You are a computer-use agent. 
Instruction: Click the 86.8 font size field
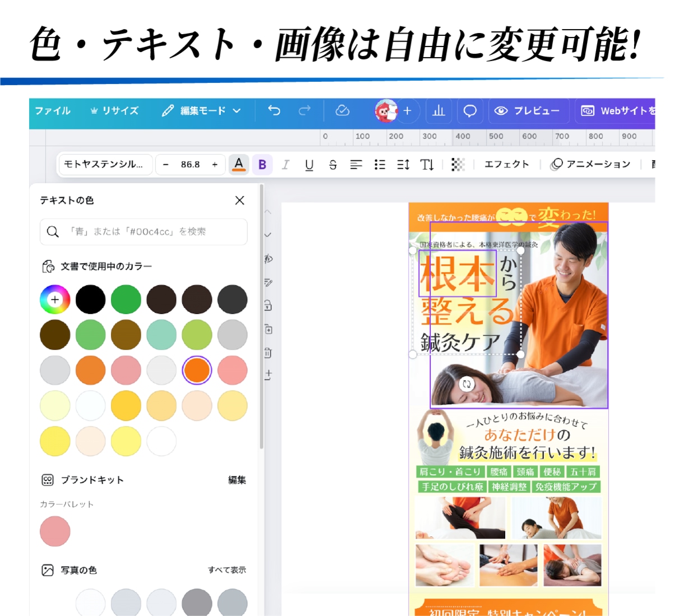point(190,164)
